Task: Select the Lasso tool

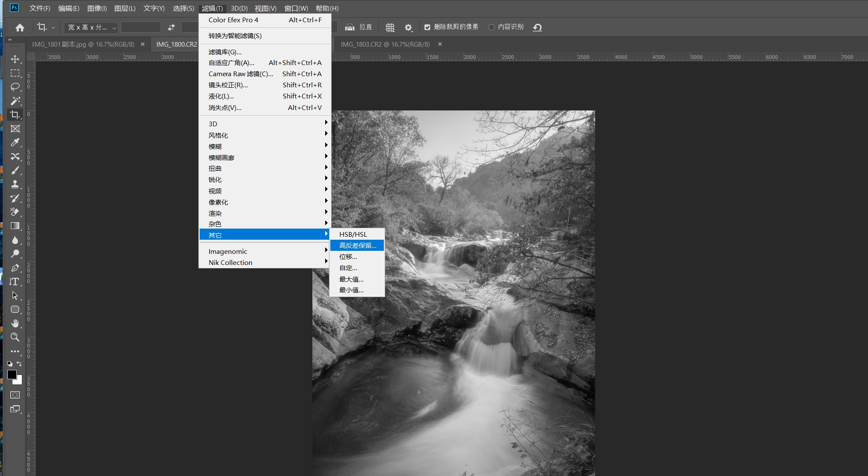Action: tap(15, 87)
